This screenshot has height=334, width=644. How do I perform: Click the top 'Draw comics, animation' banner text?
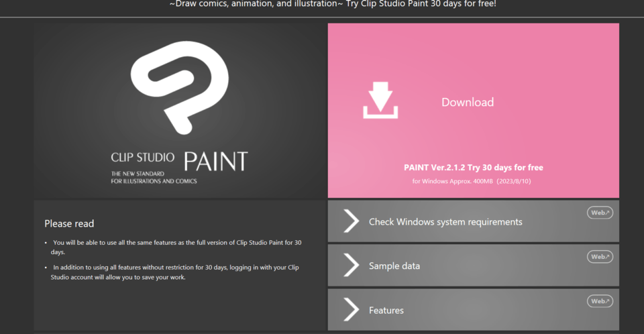(332, 4)
